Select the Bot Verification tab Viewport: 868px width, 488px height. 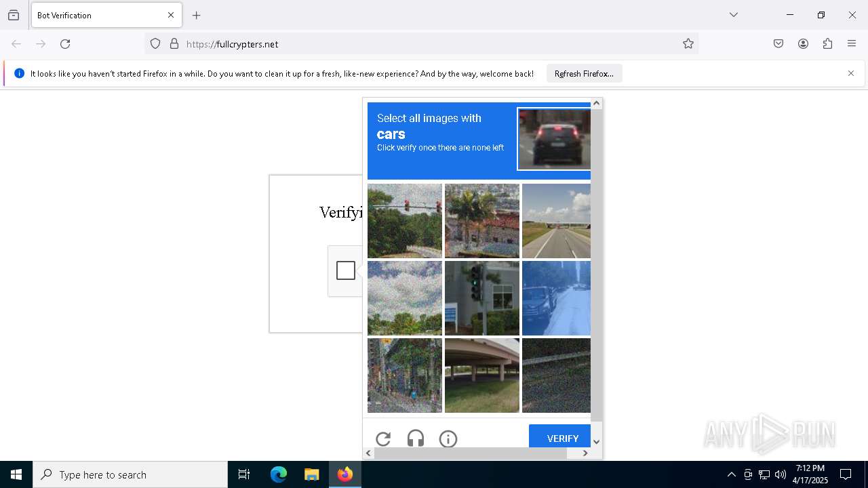[x=106, y=15]
